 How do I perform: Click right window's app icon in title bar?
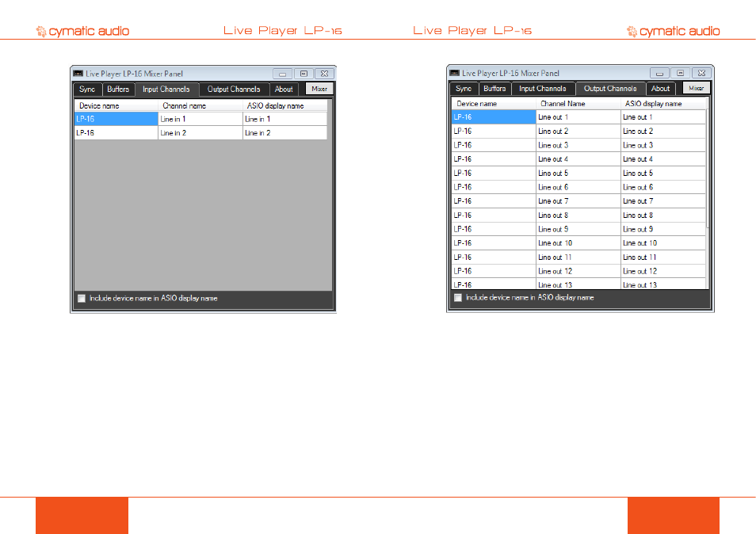[455, 73]
